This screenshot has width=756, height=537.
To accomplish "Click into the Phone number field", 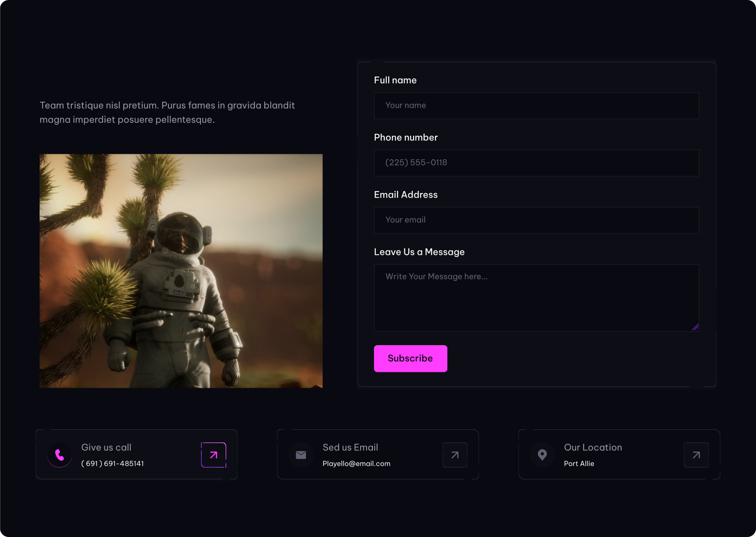I will pyautogui.click(x=536, y=163).
